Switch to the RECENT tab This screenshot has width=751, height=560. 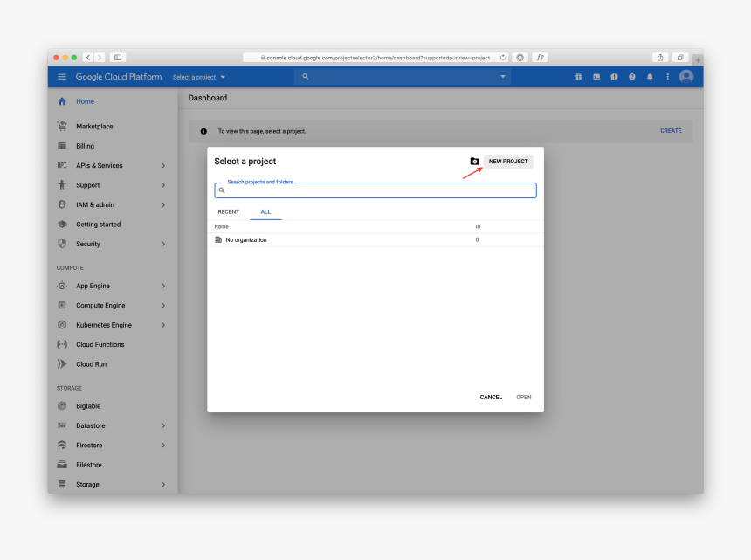click(x=229, y=211)
